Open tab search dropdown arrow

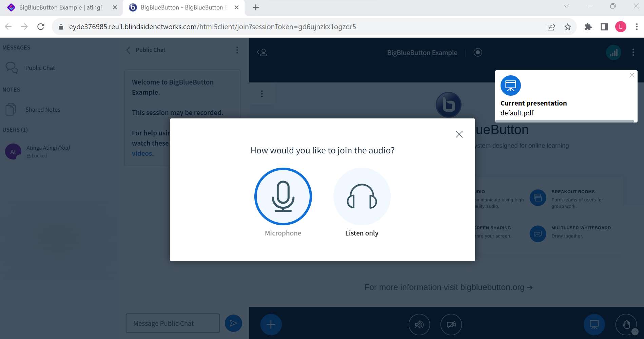pos(566,6)
